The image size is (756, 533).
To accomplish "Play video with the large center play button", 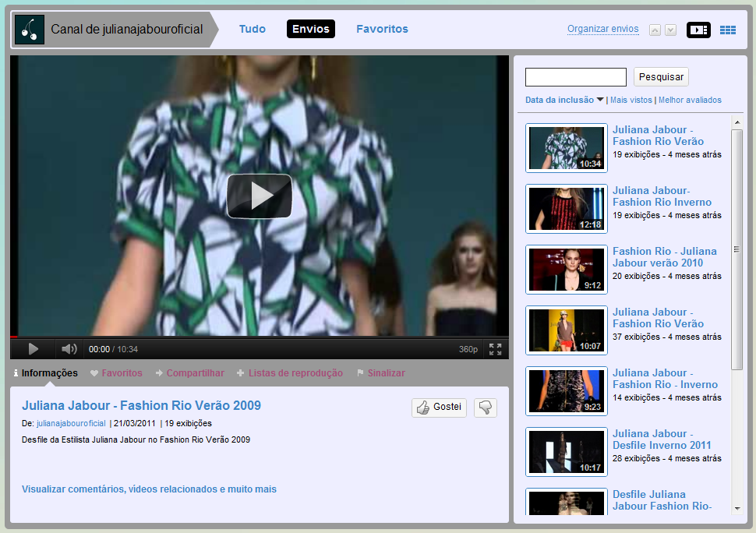I will pyautogui.click(x=260, y=196).
